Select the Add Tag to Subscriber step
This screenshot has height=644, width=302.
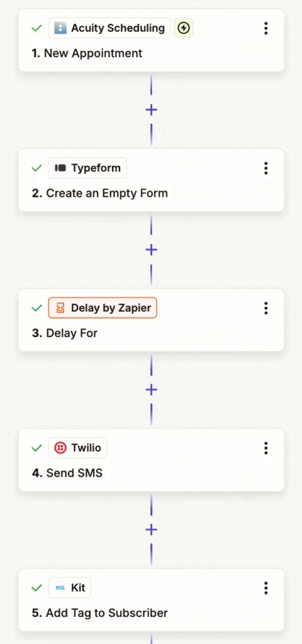tap(151, 600)
